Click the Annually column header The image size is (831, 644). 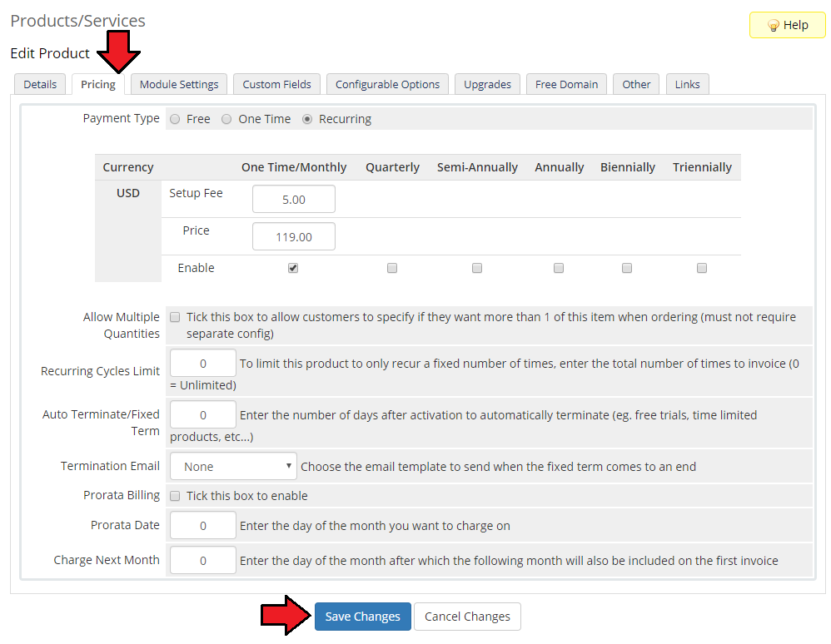click(x=559, y=167)
